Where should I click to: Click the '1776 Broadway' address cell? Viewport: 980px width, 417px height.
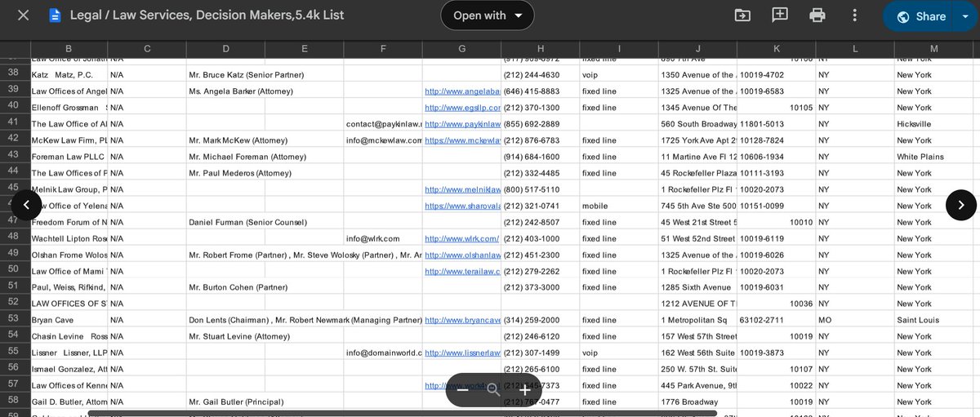(x=697, y=401)
